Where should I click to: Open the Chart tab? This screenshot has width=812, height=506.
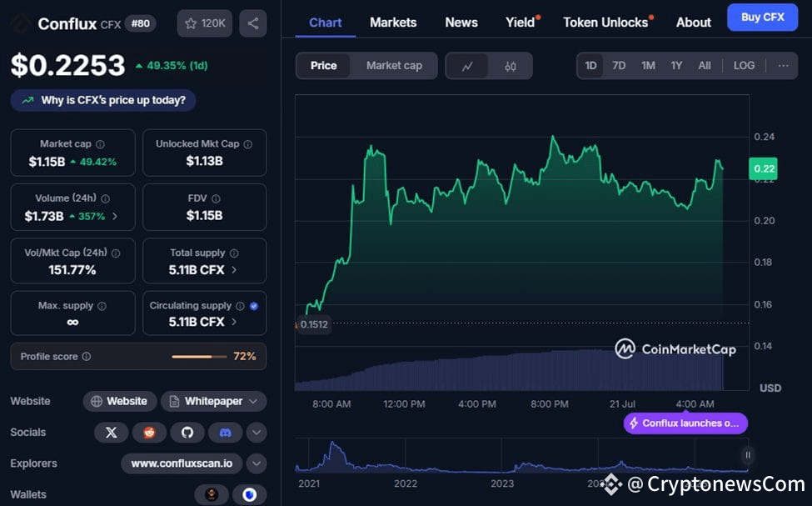click(x=325, y=23)
